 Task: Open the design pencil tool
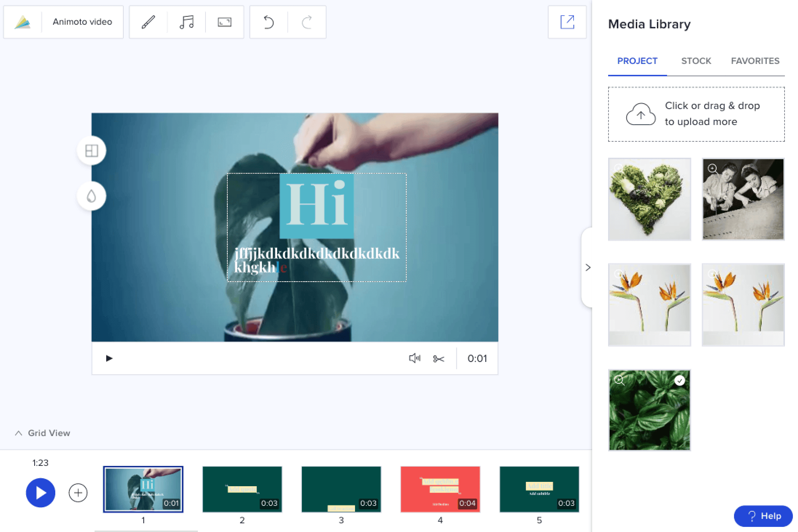148,22
